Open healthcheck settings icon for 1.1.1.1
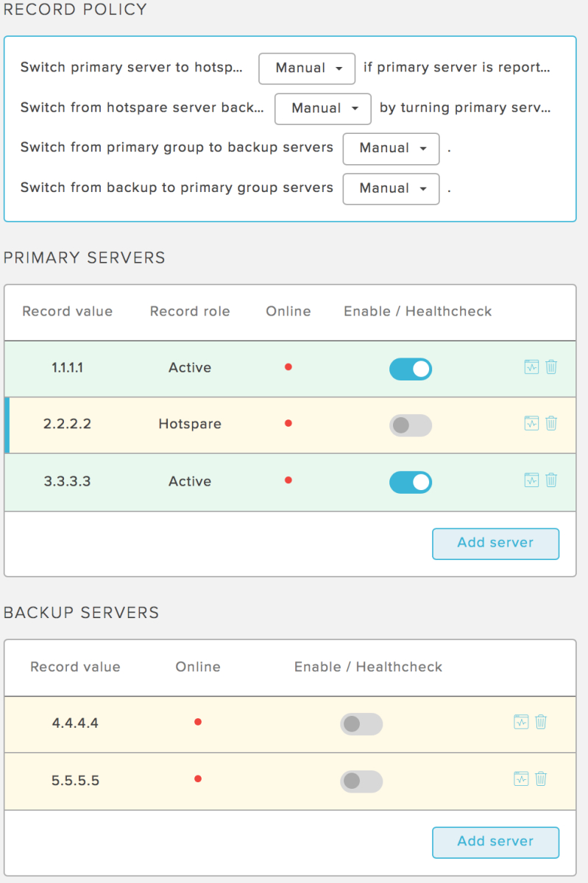 [x=531, y=366]
